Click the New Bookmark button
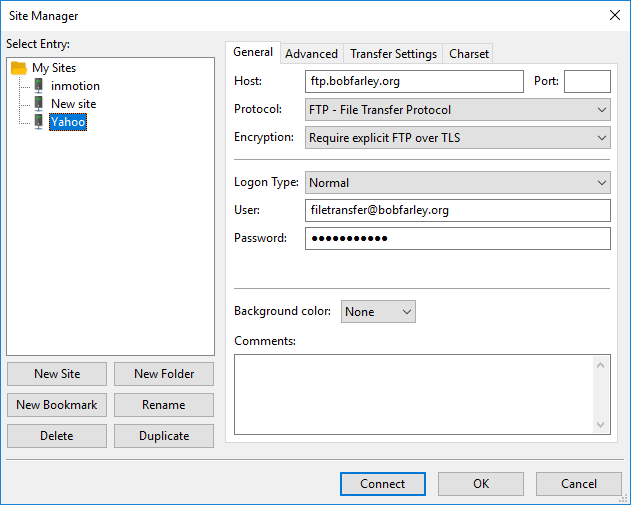Image resolution: width=631 pixels, height=505 pixels. (57, 405)
